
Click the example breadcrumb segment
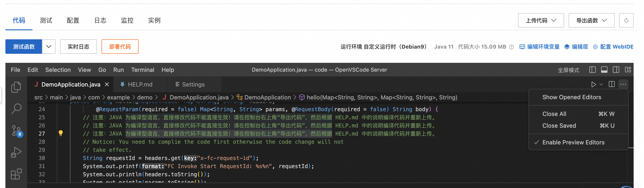pyautogui.click(x=118, y=97)
